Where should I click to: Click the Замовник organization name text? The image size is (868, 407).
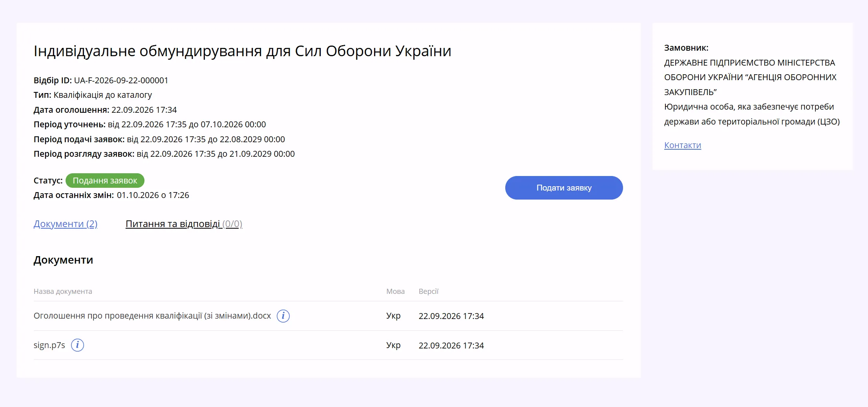750,77
